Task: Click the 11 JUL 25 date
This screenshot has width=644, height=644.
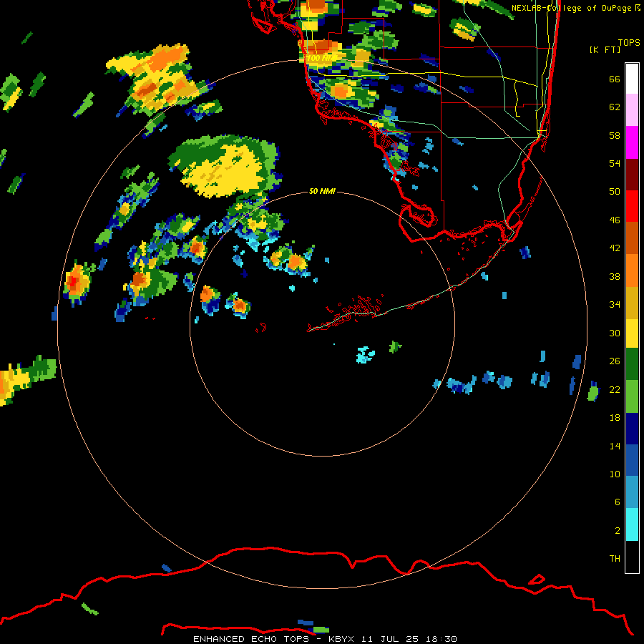Action: (390, 639)
